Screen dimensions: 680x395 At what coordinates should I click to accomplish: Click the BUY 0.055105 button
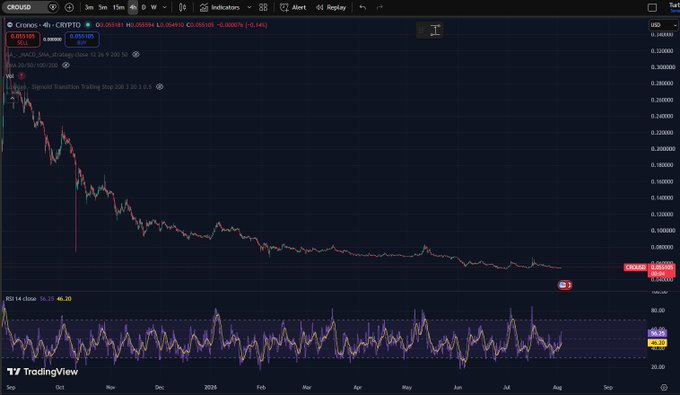(x=82, y=39)
